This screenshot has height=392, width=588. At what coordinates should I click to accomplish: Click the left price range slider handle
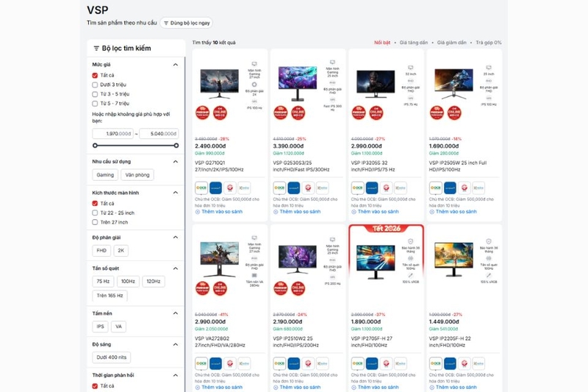95,146
